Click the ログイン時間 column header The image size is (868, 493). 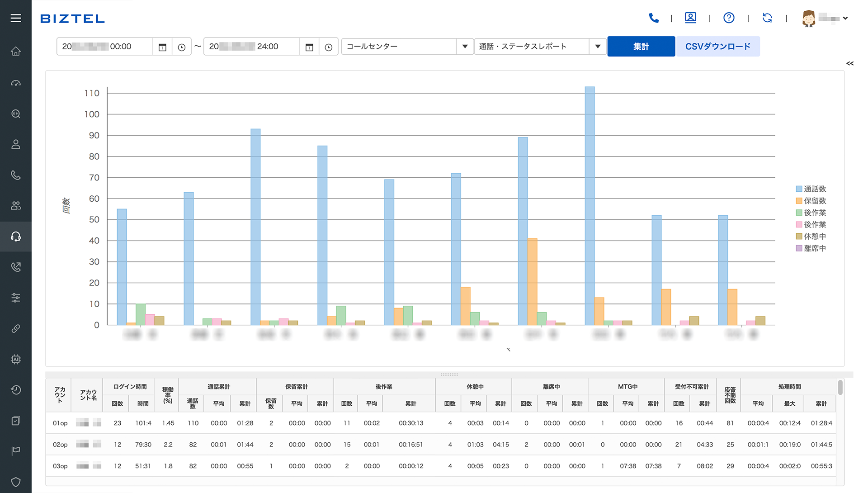[x=129, y=387]
